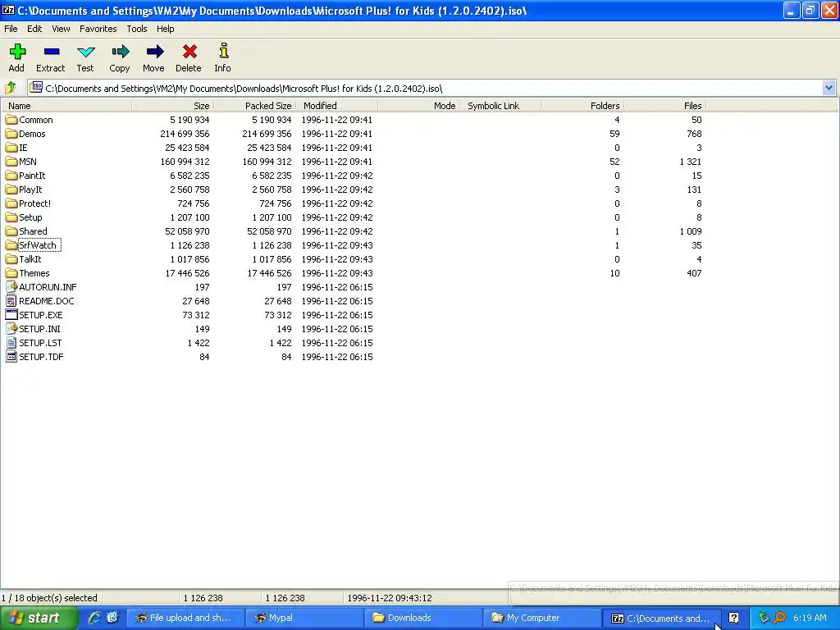Expand the address path dropdown
The height and width of the screenshot is (630, 840).
(x=829, y=88)
